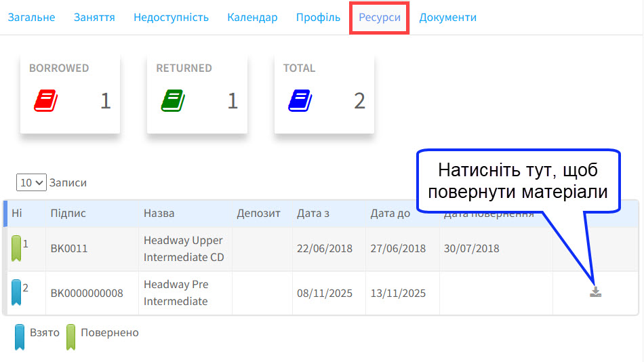
Task: Click the green bookmark icon in row 1
Action: coord(16,248)
